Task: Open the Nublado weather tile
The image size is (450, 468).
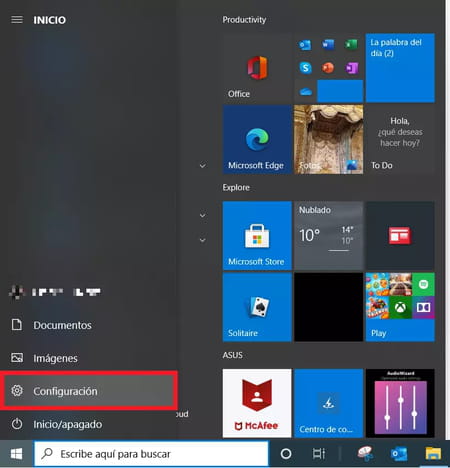Action: click(x=329, y=235)
